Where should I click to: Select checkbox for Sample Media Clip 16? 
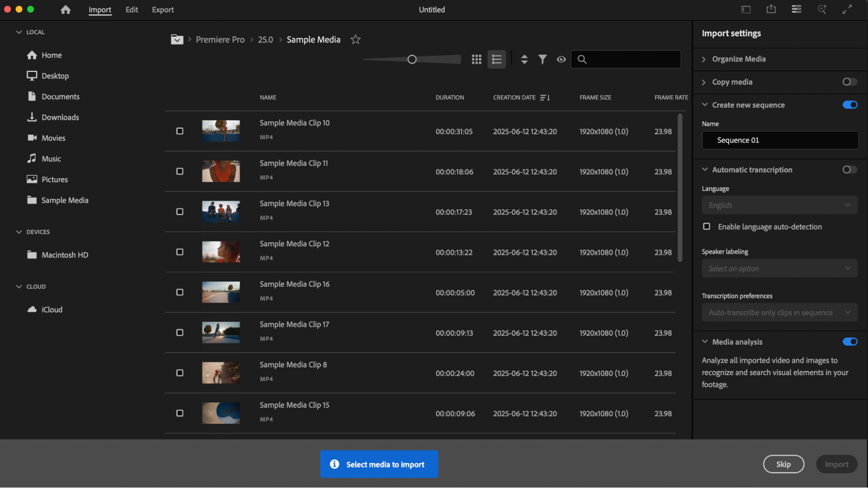(x=180, y=292)
